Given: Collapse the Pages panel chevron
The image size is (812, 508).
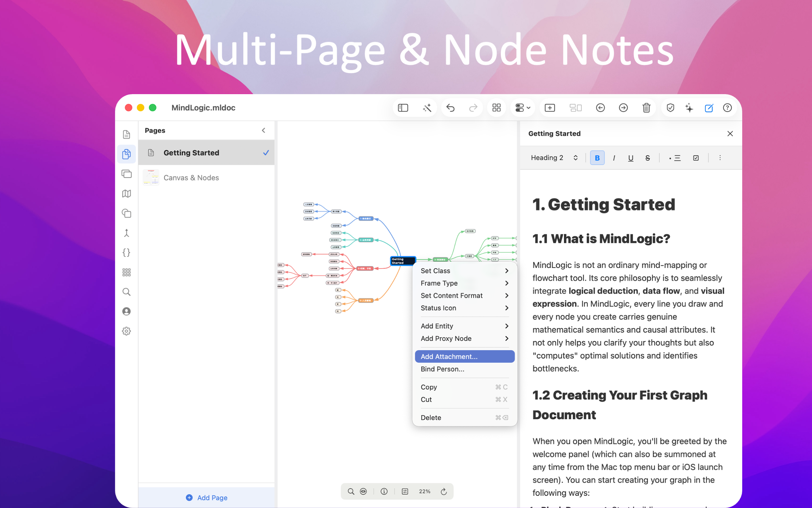Looking at the screenshot, I should click(x=264, y=130).
